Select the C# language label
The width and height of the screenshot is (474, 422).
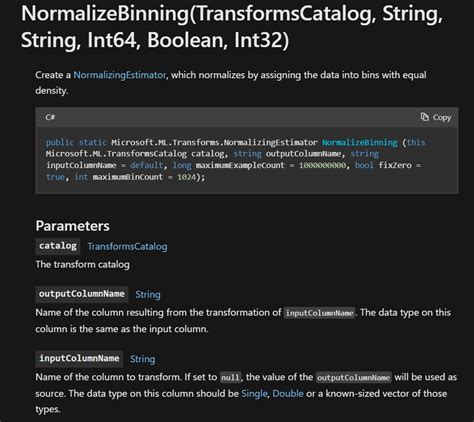point(50,117)
